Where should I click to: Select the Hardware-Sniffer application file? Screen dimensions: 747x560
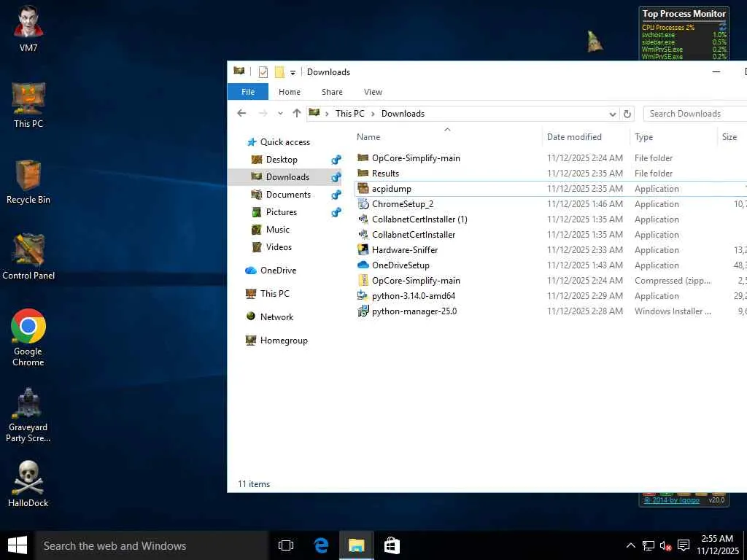[405, 250]
